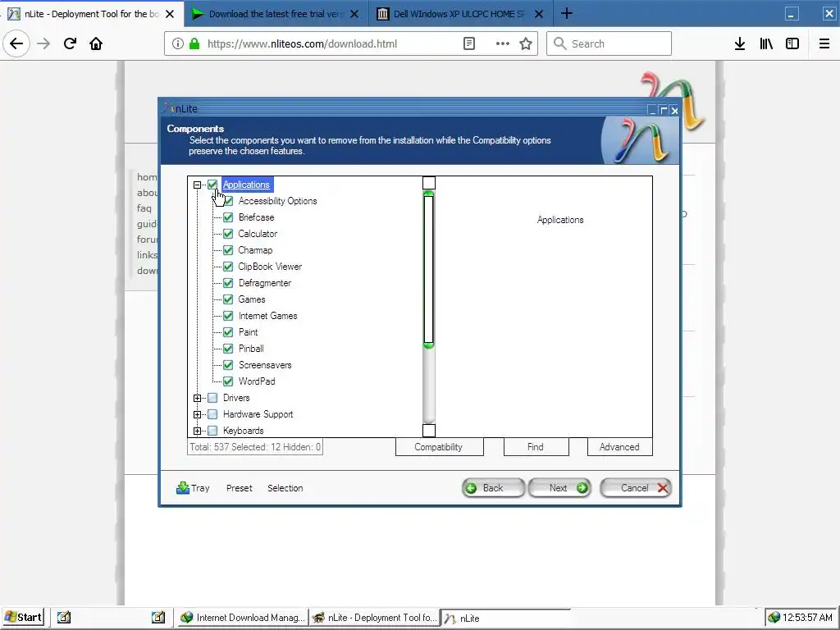Image resolution: width=840 pixels, height=630 pixels.
Task: Click second quick launch icon before Internet Download Manager
Action: (x=158, y=617)
